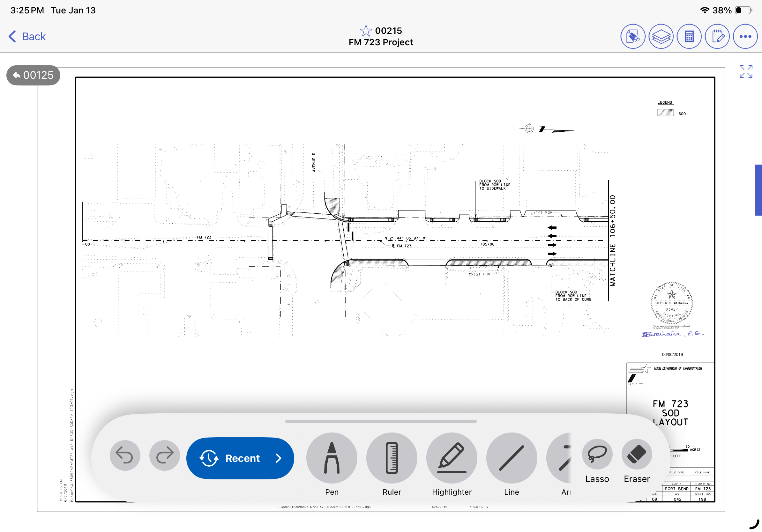Check the battery status indicator
Screen dimensions: 762x532
[743, 10]
